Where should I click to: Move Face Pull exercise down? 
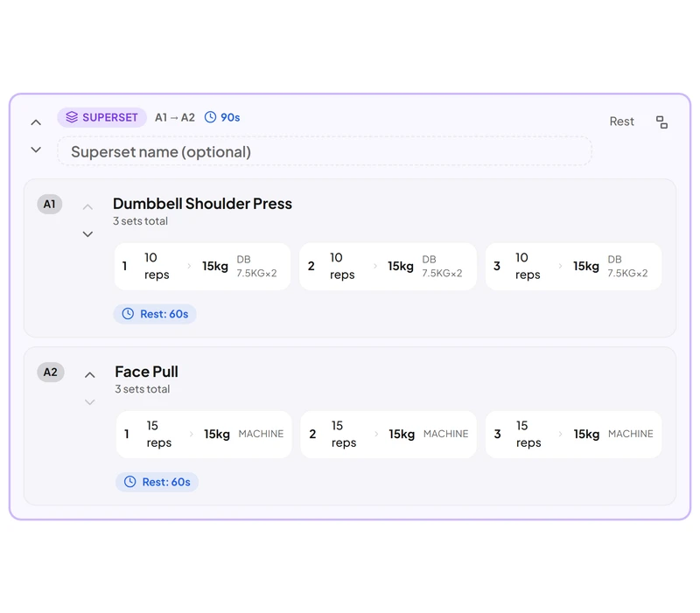pos(90,402)
